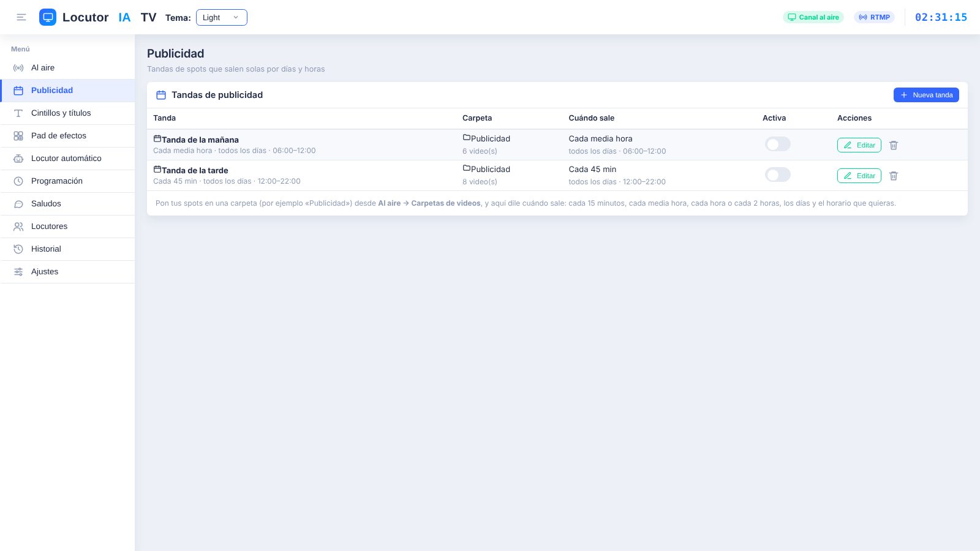
Task: Click the Canal al aire status badge
Action: tap(813, 17)
